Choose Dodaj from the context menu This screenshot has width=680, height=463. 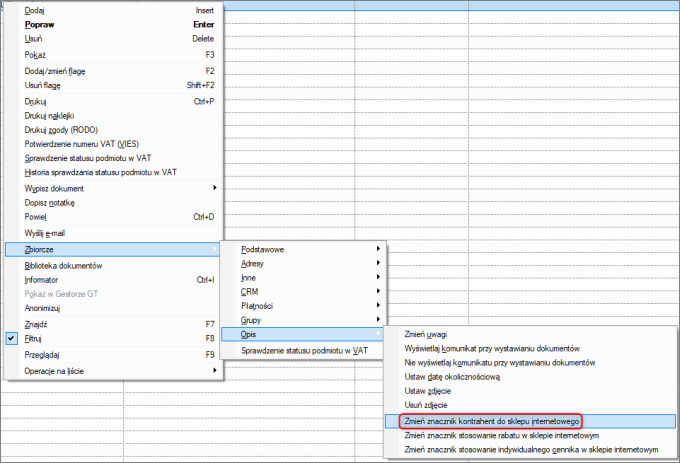(x=113, y=10)
